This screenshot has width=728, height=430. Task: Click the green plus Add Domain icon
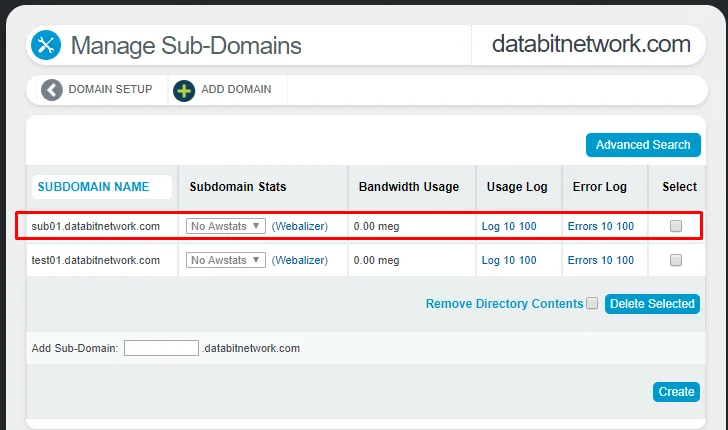pos(184,90)
